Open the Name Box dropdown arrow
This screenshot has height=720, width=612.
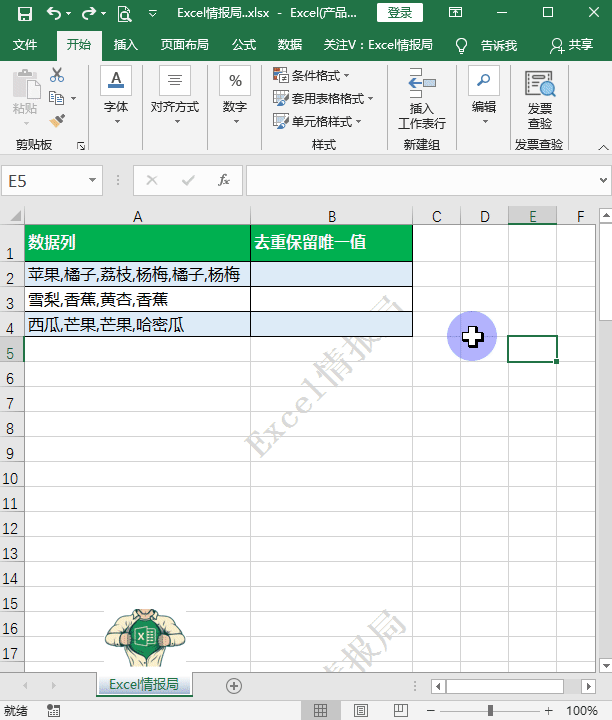(93, 181)
